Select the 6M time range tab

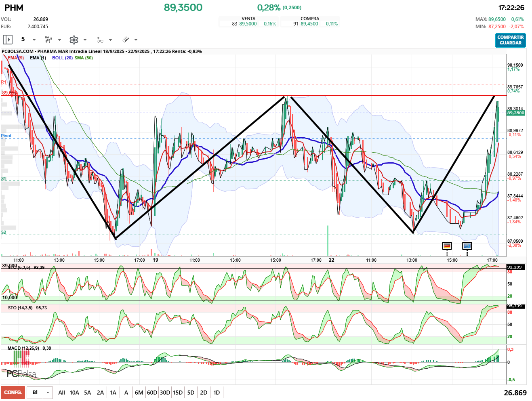coord(139,393)
